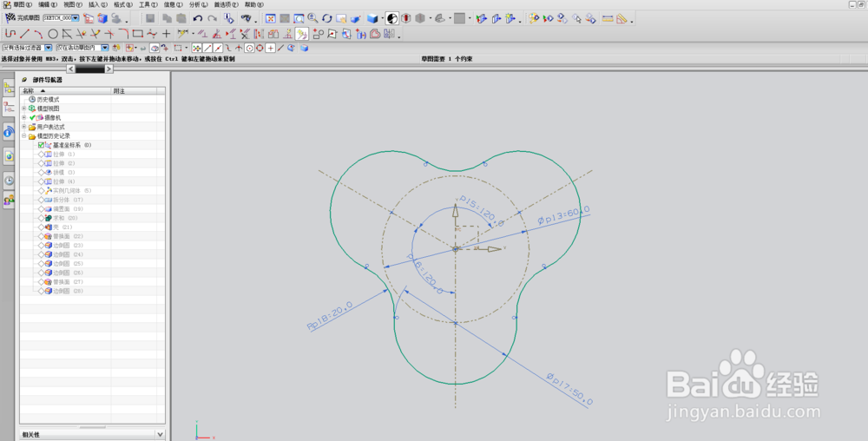Click the Measure Distance ruler icon
868x441 pixels.
click(608, 18)
